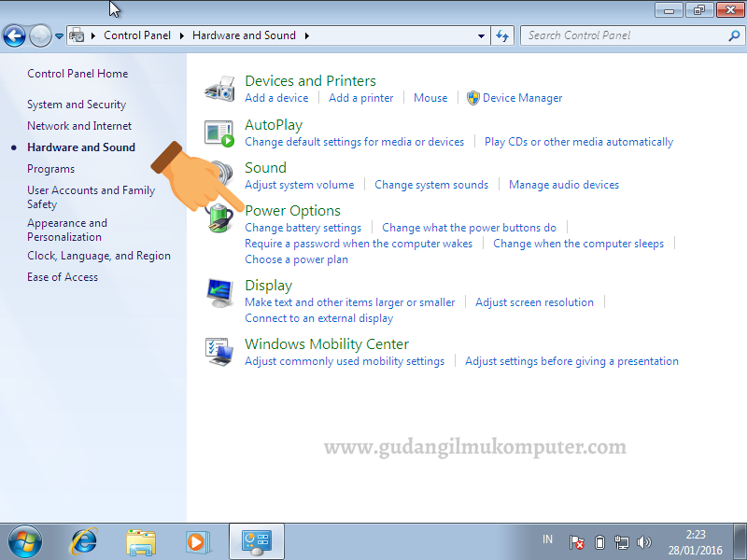Open Mouse settings link
The width and height of the screenshot is (747, 560).
coord(430,98)
